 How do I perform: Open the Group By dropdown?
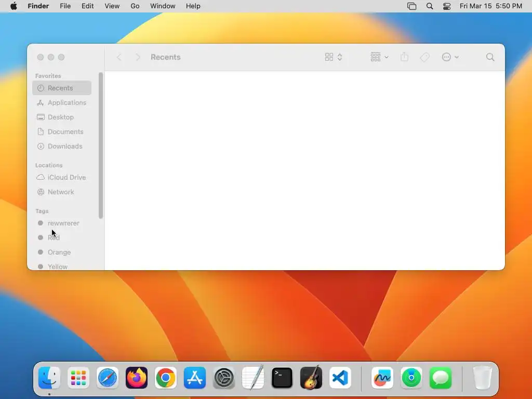379,57
